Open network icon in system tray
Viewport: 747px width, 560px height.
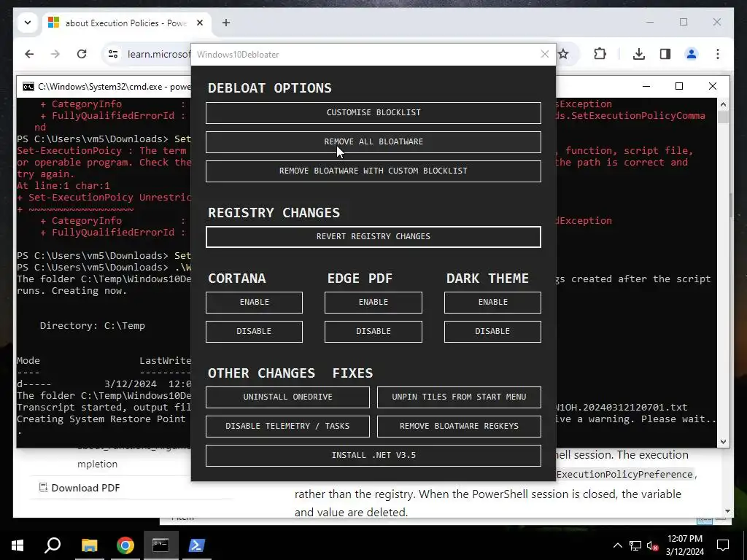tap(635, 545)
